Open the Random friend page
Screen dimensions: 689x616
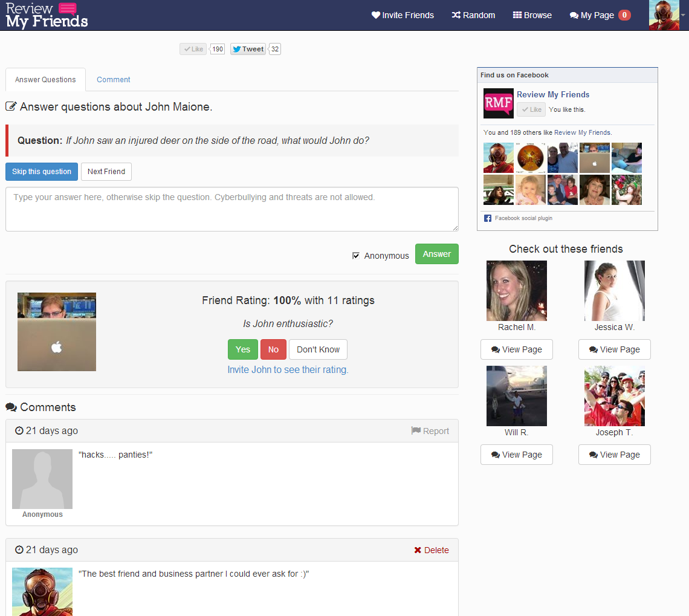pyautogui.click(x=473, y=15)
